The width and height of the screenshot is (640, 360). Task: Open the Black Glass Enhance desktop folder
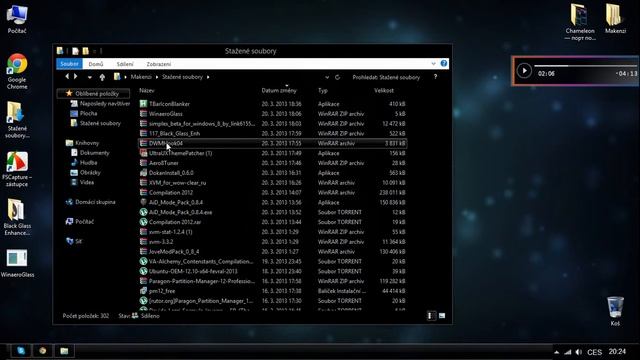click(x=17, y=218)
